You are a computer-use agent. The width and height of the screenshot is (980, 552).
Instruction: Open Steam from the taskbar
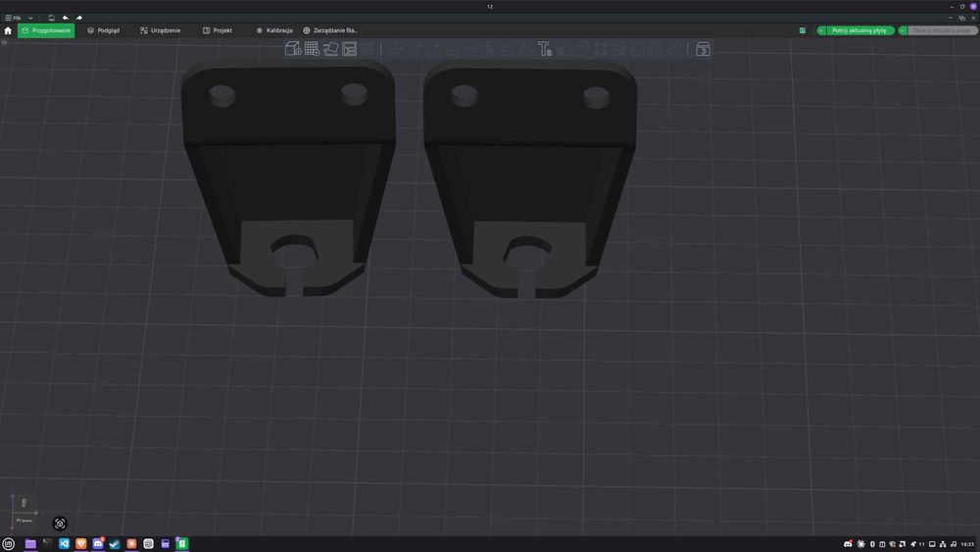(115, 544)
